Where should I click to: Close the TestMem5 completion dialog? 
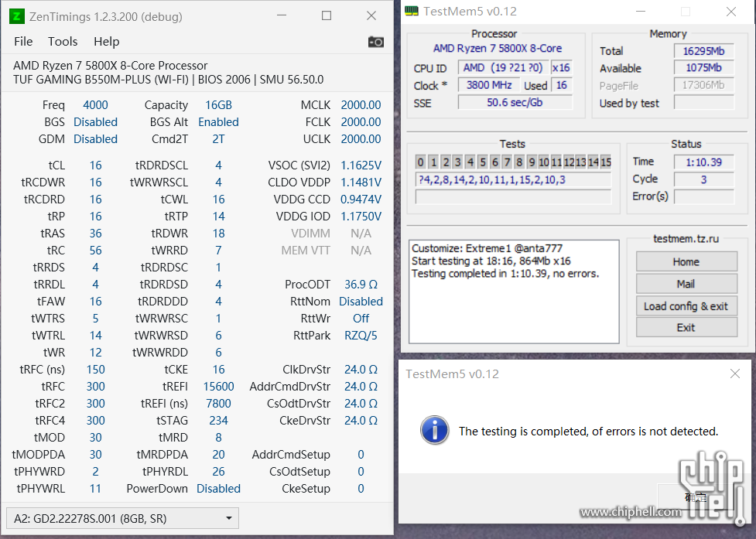tap(735, 374)
